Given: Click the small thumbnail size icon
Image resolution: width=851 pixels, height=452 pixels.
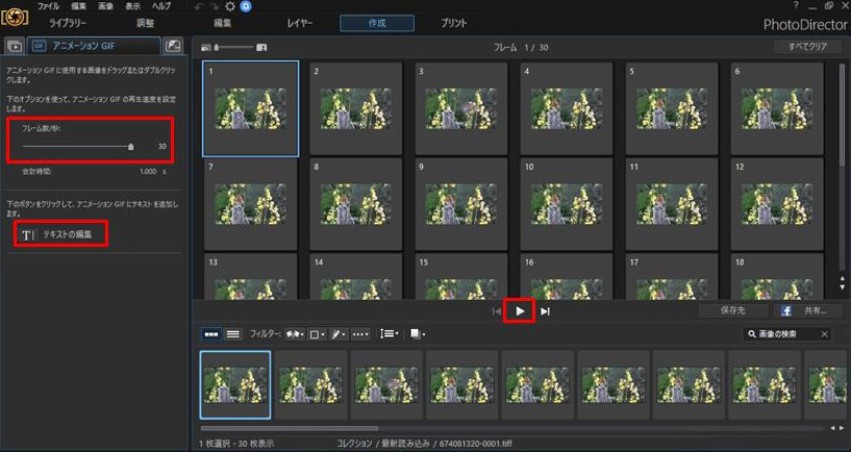Looking at the screenshot, I should [206, 48].
